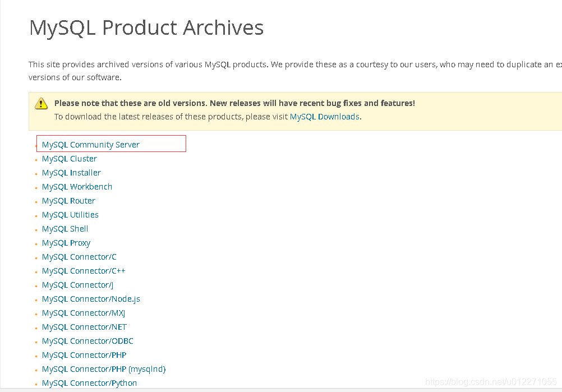Open MySQL Connector/PHP (mysqlnd) link
The height and width of the screenshot is (392, 562).
[104, 369]
